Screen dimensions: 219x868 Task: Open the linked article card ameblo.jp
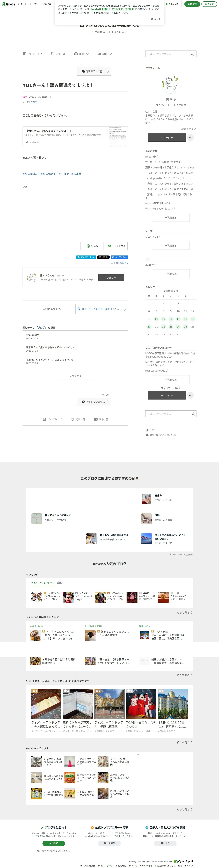(75, 137)
